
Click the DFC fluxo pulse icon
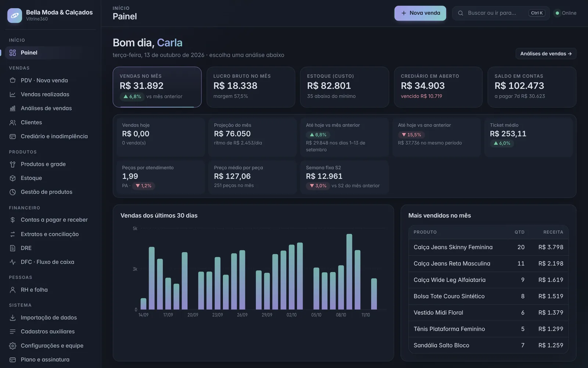coord(12,262)
